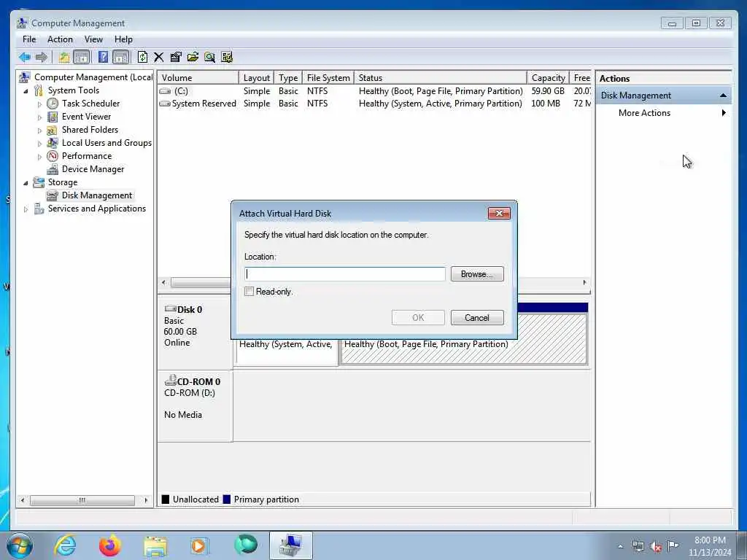The image size is (747, 560).
Task: Open Windows Explorer folder taskbar icon
Action: point(155,546)
